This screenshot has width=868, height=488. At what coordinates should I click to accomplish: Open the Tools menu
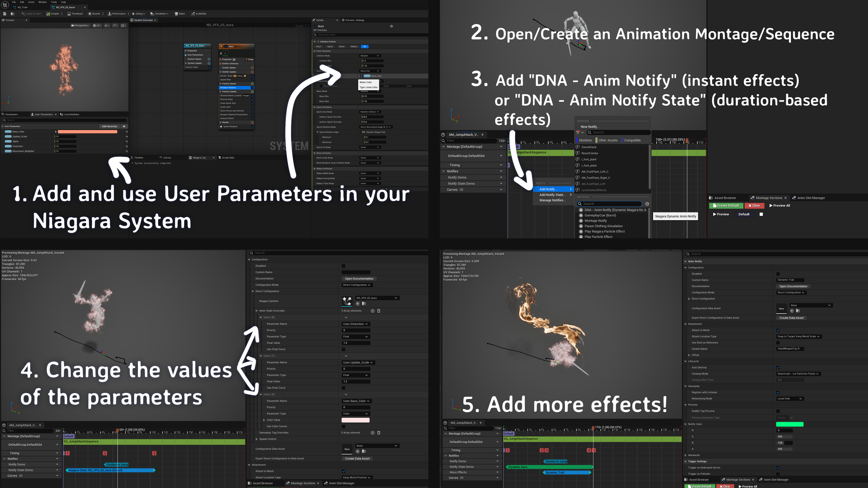(x=54, y=2)
